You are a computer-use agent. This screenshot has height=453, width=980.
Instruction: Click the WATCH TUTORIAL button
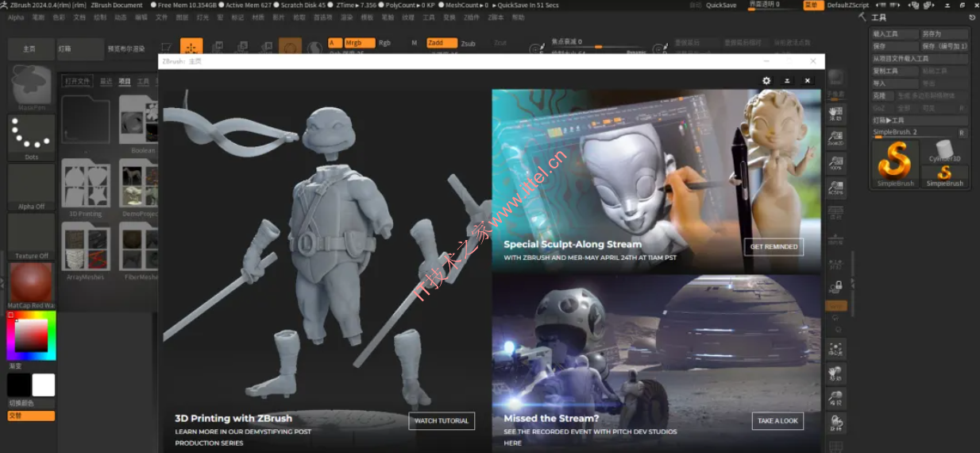click(442, 420)
